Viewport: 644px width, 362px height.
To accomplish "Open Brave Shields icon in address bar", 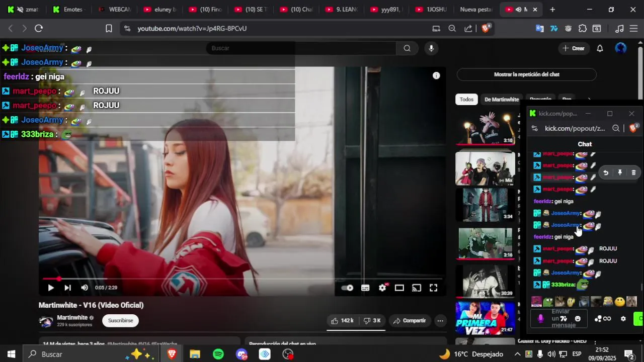I will [x=486, y=28].
